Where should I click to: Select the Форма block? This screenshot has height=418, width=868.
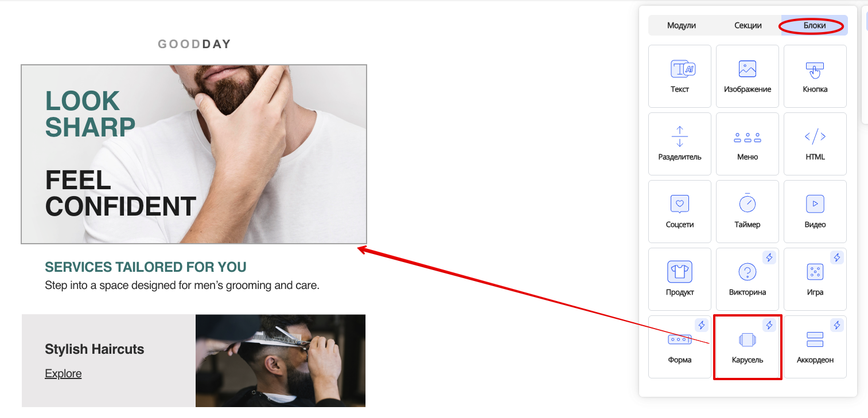[680, 347]
